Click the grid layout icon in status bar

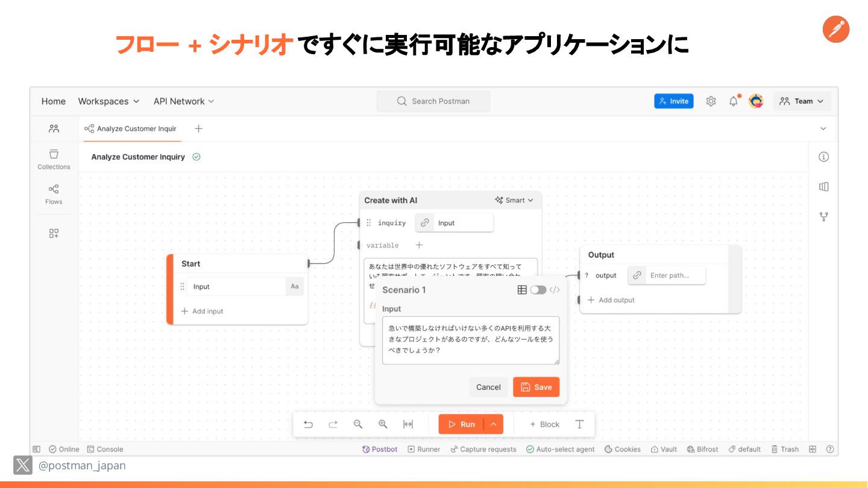(x=813, y=449)
